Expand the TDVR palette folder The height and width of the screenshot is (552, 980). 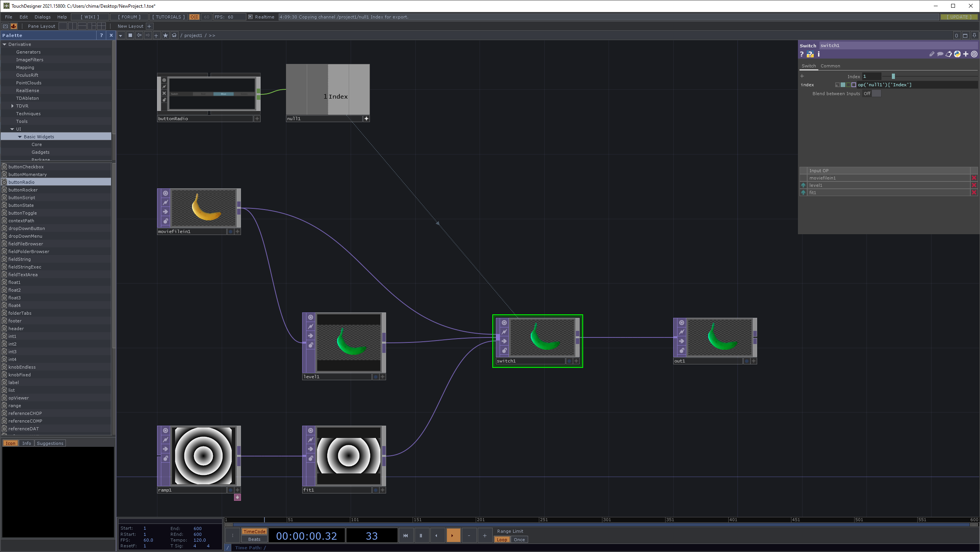[12, 106]
